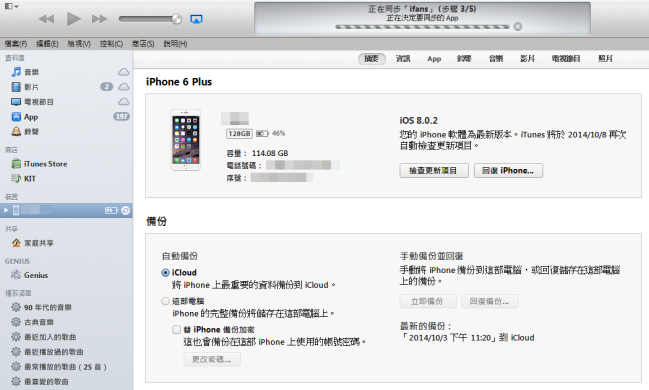Switch to the 摘要 summary tab
Screen dimensions: 649x390
coord(372,59)
